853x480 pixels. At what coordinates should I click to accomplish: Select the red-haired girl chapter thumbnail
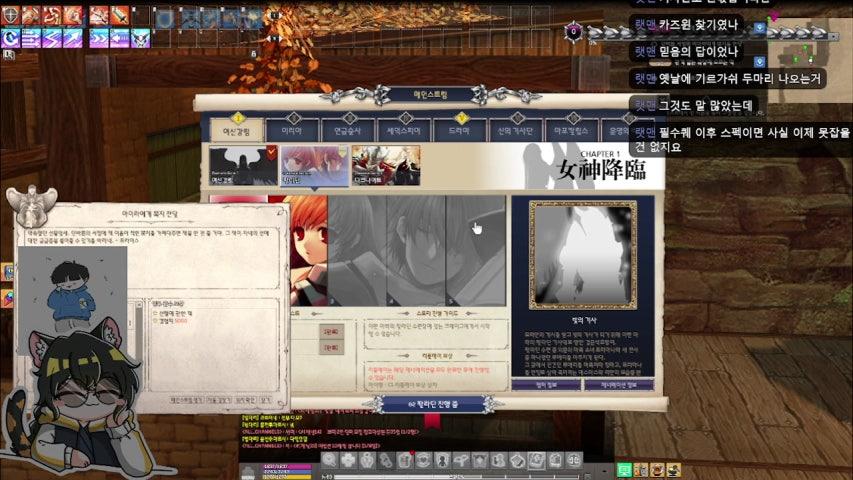pos(314,165)
